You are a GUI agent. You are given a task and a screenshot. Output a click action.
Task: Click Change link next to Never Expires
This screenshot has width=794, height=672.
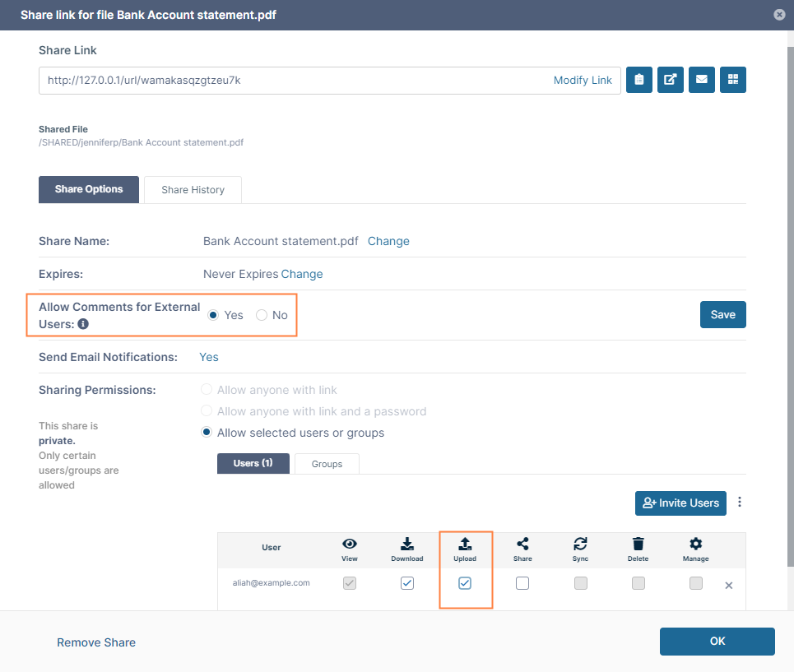302,274
